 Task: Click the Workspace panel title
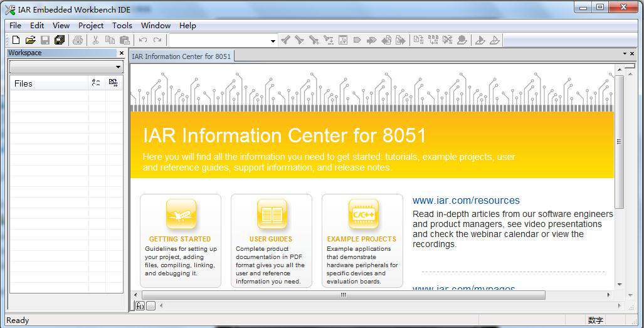(x=25, y=53)
